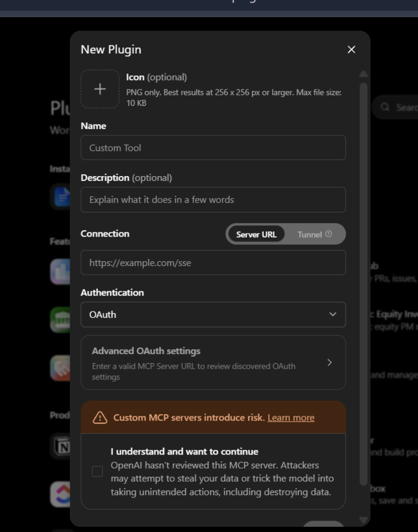Click the bar chart plugin icon
The image size is (418, 532).
point(61,272)
